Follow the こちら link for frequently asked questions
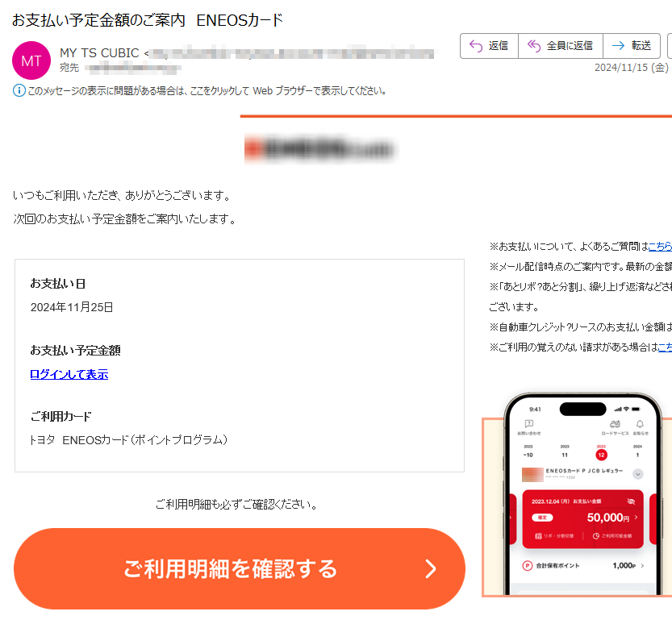Viewport: 672px width, 624px height. click(x=660, y=246)
